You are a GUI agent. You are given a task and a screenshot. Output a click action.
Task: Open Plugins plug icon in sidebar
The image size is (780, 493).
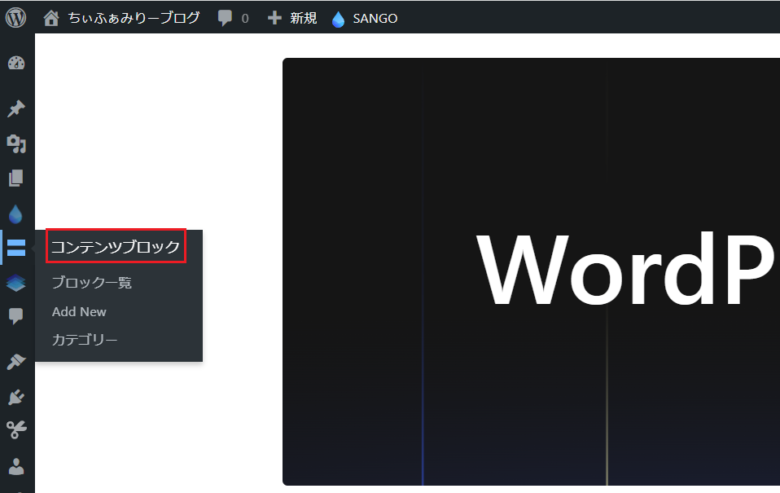(x=16, y=397)
